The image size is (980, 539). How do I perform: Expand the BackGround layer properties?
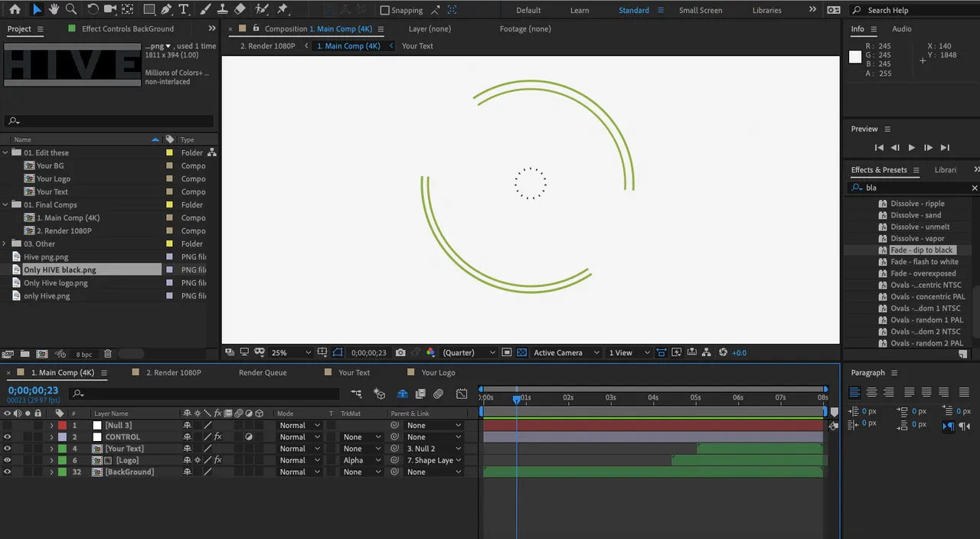(x=52, y=472)
